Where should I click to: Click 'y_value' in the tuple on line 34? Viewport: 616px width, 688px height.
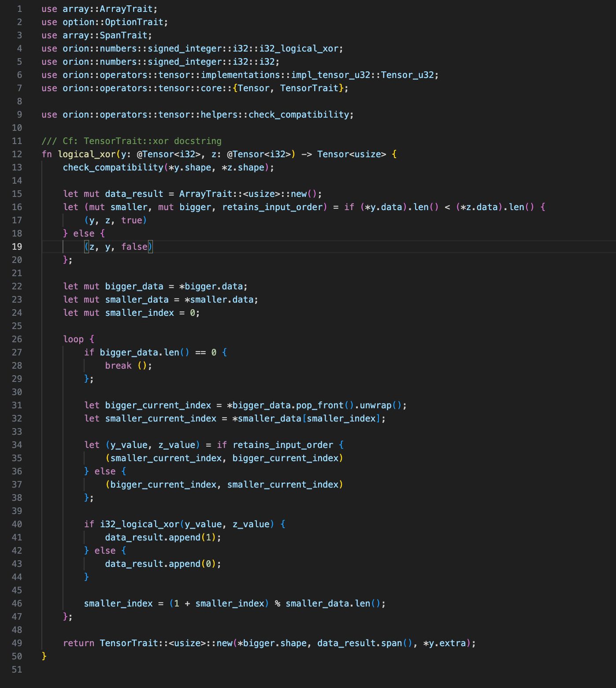point(129,445)
